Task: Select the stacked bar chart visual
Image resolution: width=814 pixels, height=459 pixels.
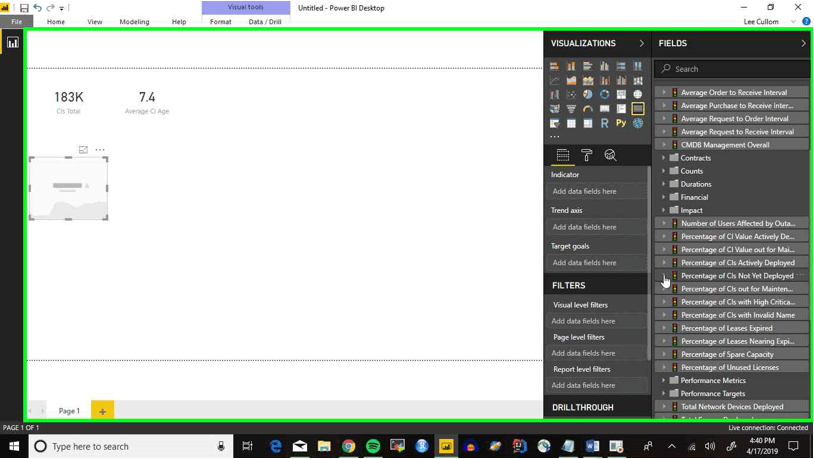Action: pyautogui.click(x=554, y=66)
